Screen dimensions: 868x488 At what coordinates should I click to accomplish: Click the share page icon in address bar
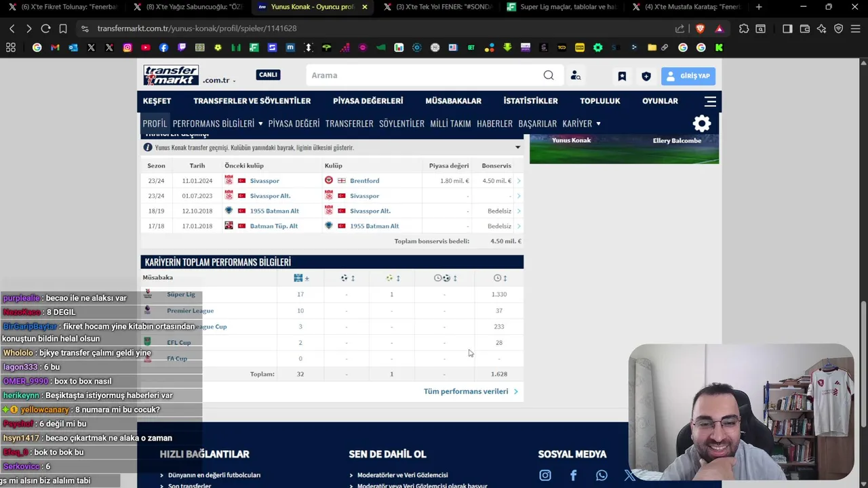pos(679,28)
